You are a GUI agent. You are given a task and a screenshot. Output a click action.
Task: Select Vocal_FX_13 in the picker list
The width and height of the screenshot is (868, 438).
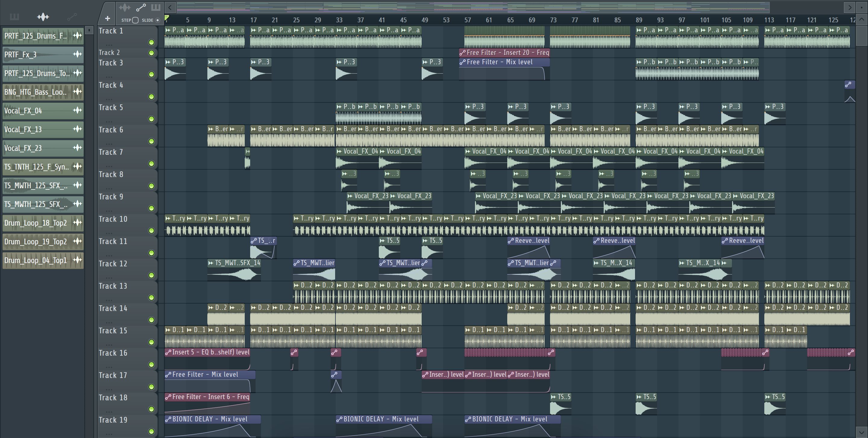click(43, 129)
